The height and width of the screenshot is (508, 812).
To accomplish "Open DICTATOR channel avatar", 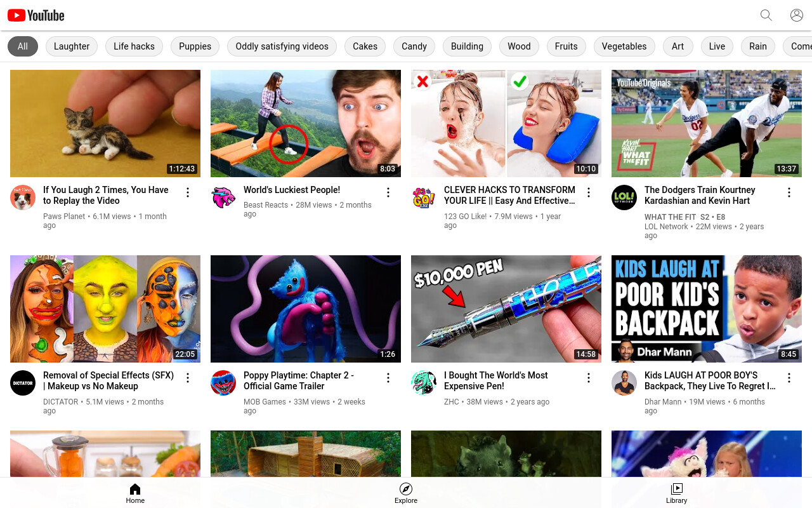I will pyautogui.click(x=23, y=383).
